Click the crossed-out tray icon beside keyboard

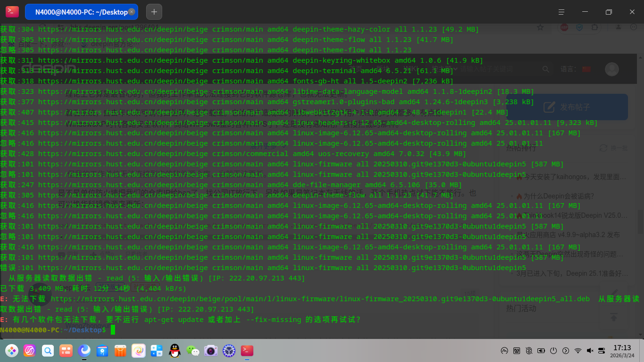(529, 351)
